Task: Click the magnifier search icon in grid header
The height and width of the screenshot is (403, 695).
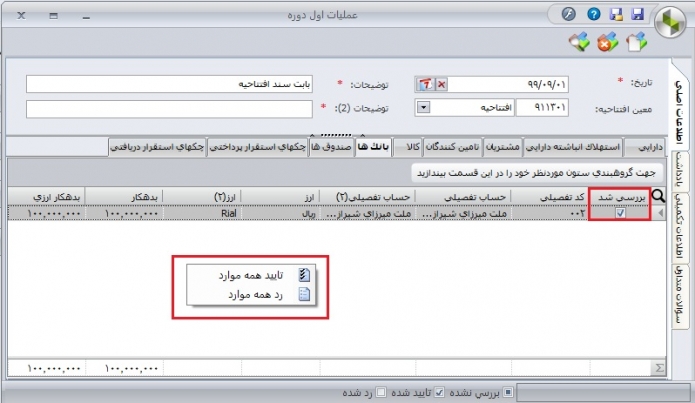Action: [659, 198]
